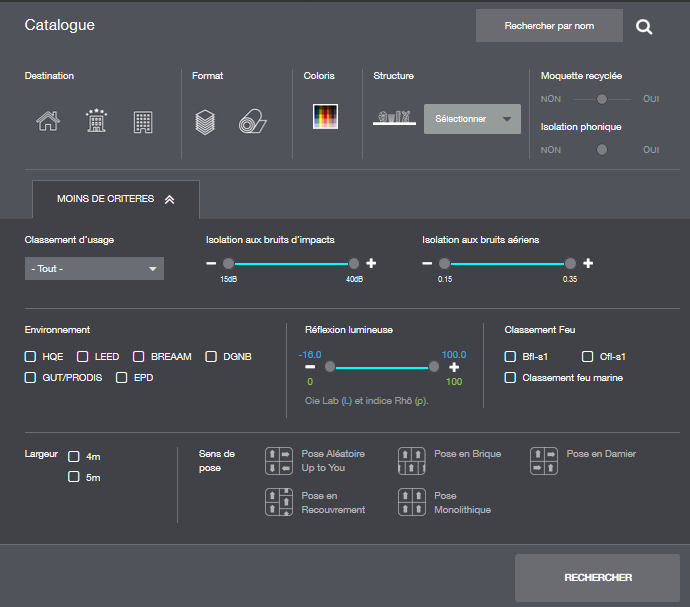The height and width of the screenshot is (607, 690).
Task: Click plus on Isolation aux bruits aériens
Action: pos(588,263)
